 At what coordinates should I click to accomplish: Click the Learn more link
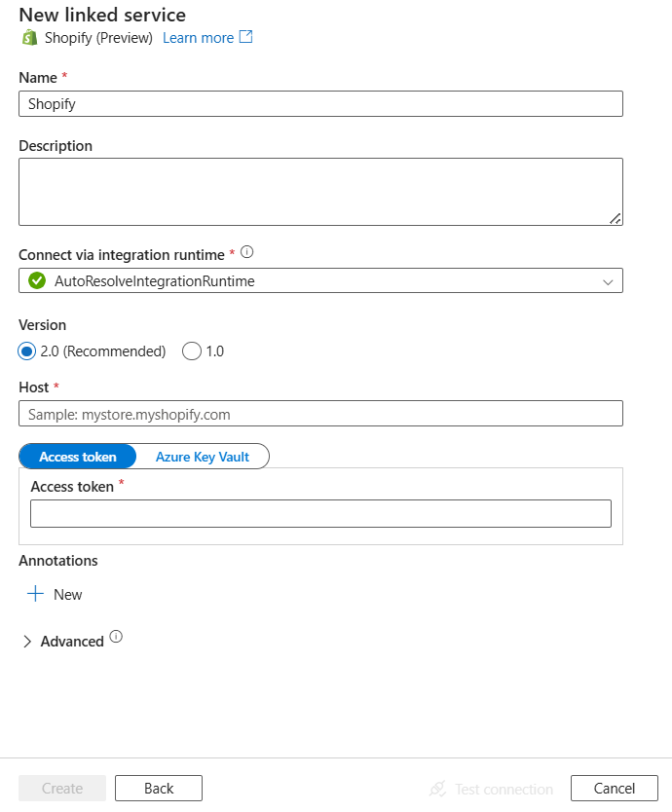pos(198,37)
